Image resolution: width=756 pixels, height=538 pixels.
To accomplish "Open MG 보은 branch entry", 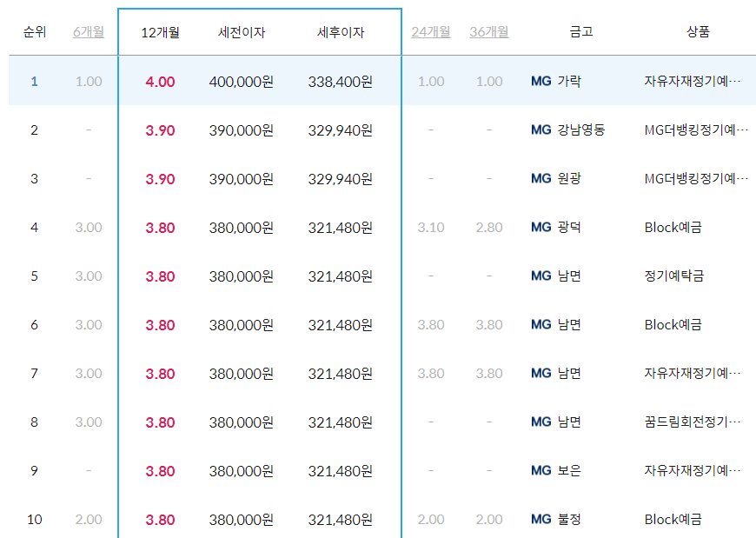I will (556, 470).
